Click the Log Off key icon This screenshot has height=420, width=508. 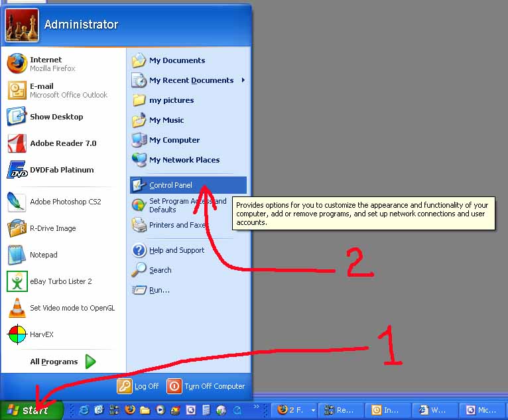click(x=125, y=386)
